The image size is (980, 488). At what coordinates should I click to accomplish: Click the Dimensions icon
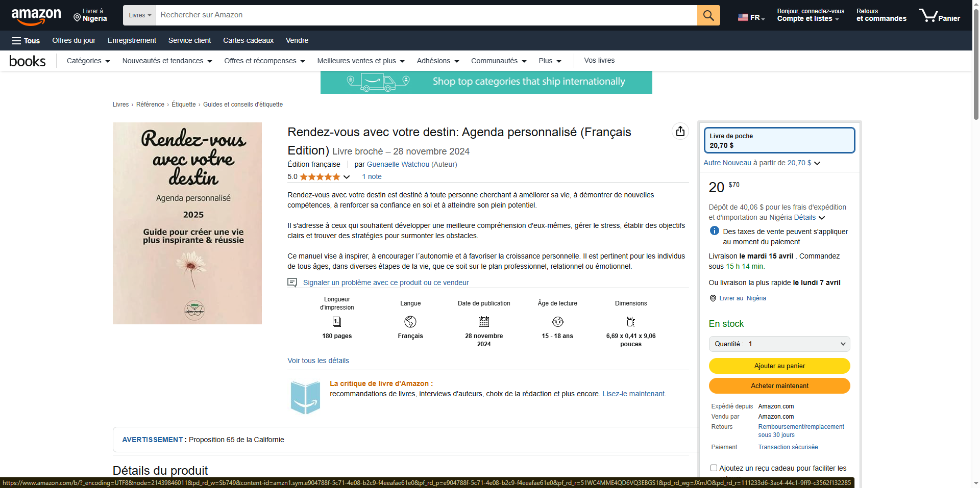tap(631, 322)
